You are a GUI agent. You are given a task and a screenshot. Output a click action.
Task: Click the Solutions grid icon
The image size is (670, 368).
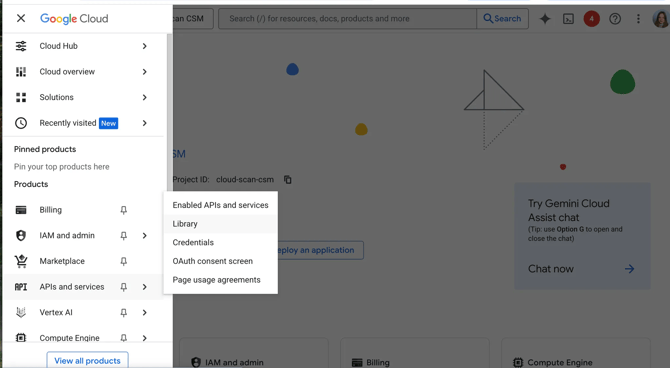pyautogui.click(x=21, y=97)
